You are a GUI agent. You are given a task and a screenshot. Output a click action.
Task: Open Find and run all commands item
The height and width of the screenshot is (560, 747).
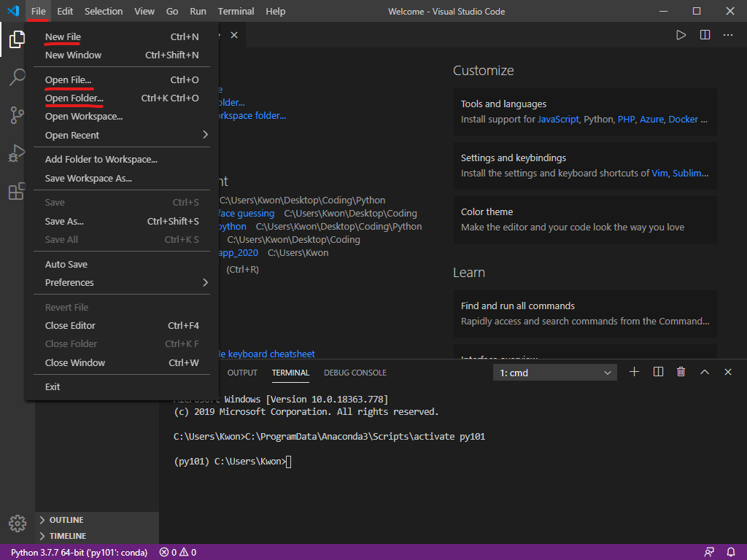coord(585,314)
